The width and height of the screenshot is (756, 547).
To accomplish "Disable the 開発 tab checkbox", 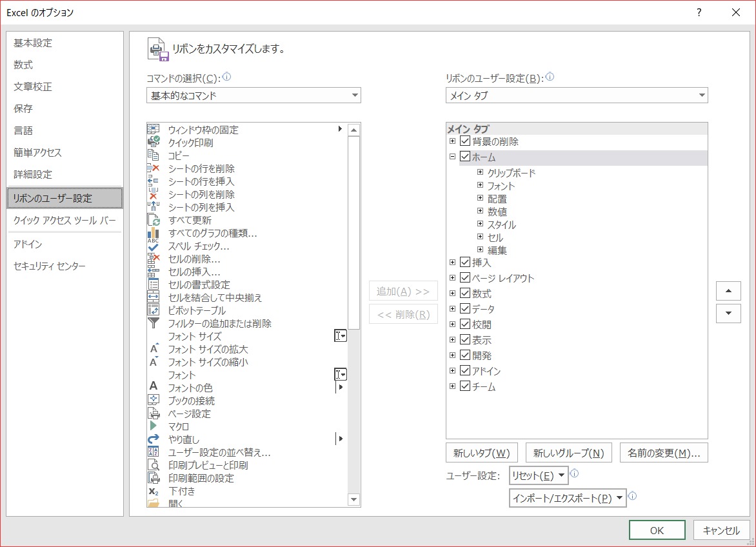I will pyautogui.click(x=465, y=355).
